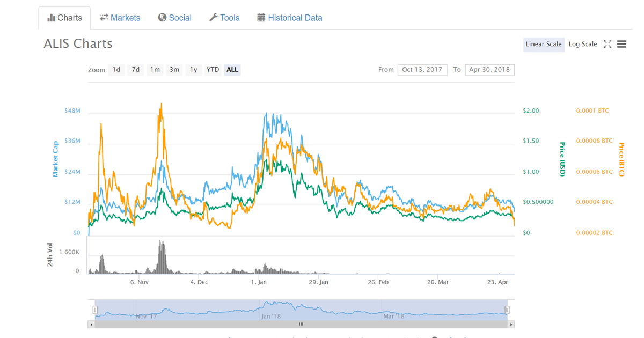
Task: Open the Social tab
Action: pos(175,18)
